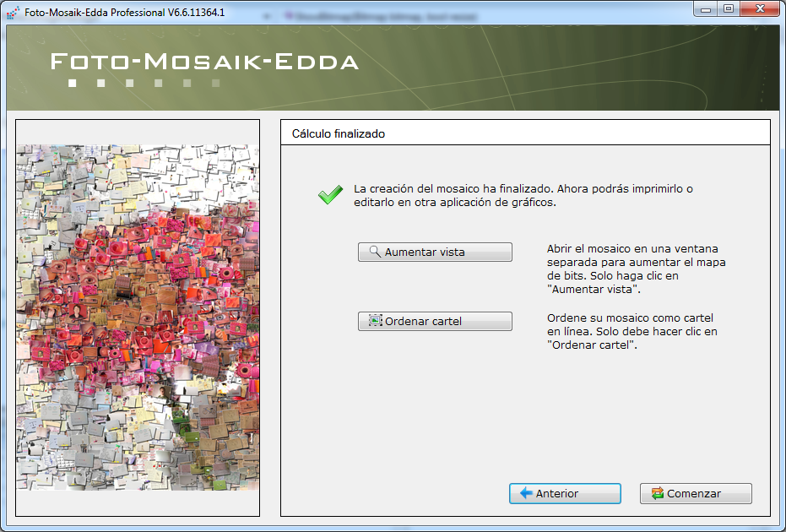Viewport: 786px width, 532px height.
Task: Click the mosaic preview image
Action: tap(138, 318)
